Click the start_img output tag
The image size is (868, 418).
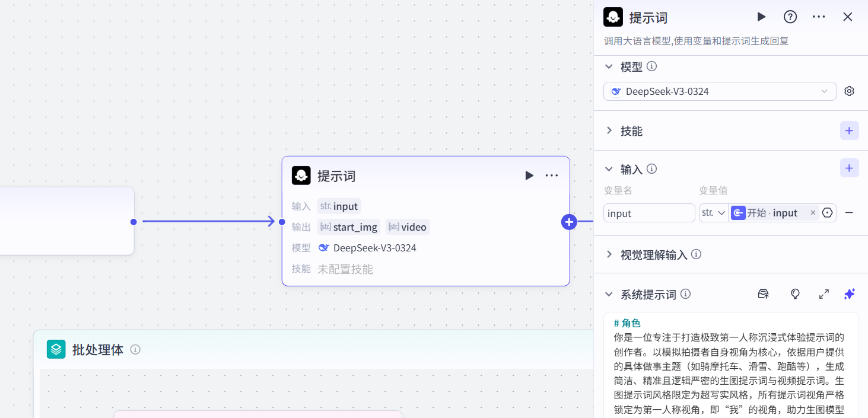click(349, 227)
